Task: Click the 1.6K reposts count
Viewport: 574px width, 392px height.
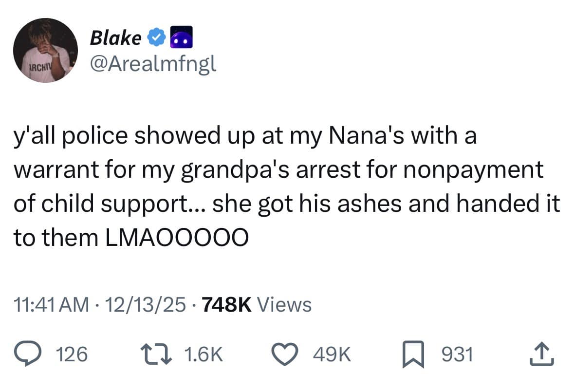Action: tap(205, 355)
